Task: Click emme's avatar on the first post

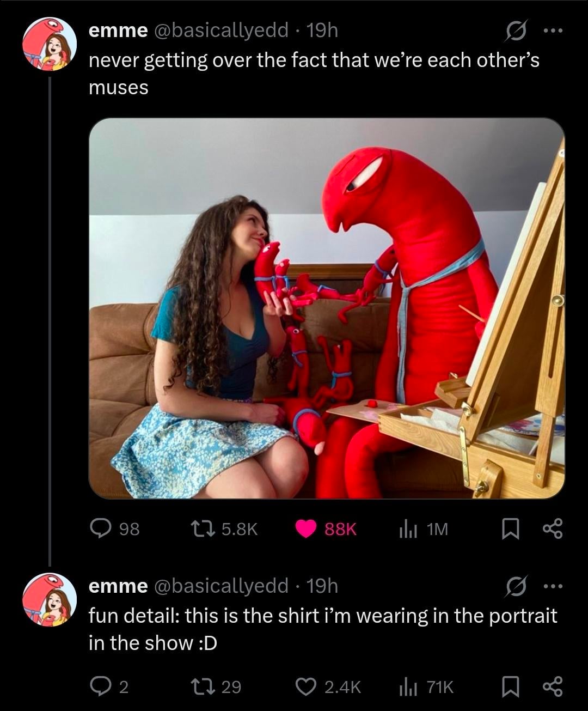Action: pyautogui.click(x=50, y=45)
